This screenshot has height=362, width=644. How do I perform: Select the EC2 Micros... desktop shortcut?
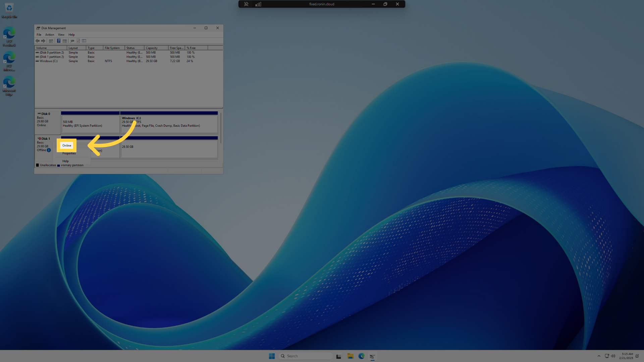pyautogui.click(x=9, y=61)
